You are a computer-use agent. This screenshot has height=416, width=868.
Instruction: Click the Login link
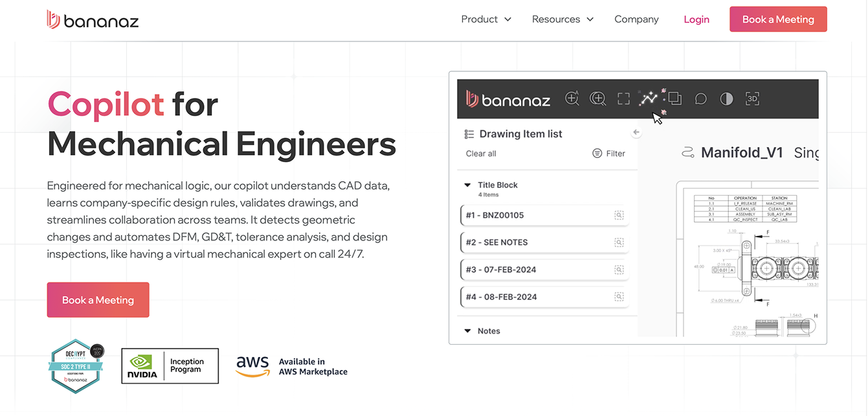coord(696,19)
